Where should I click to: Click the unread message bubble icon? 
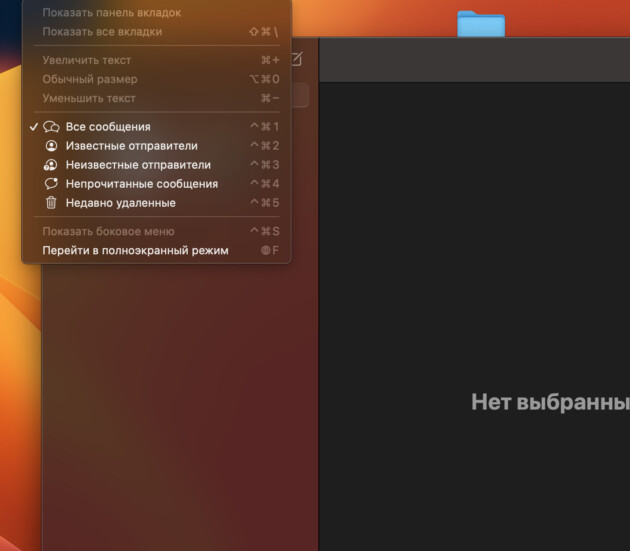click(51, 184)
